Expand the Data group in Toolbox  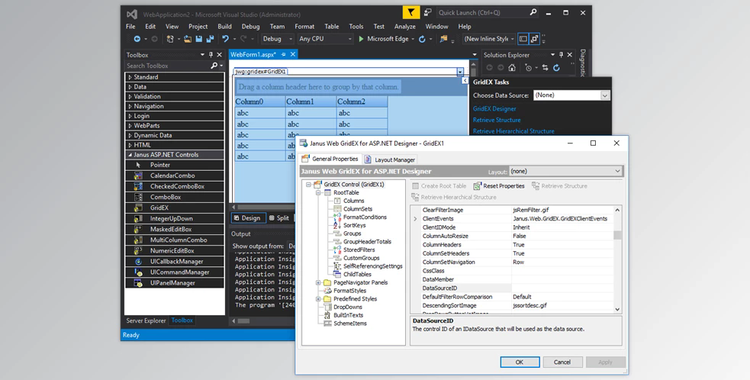pos(130,87)
